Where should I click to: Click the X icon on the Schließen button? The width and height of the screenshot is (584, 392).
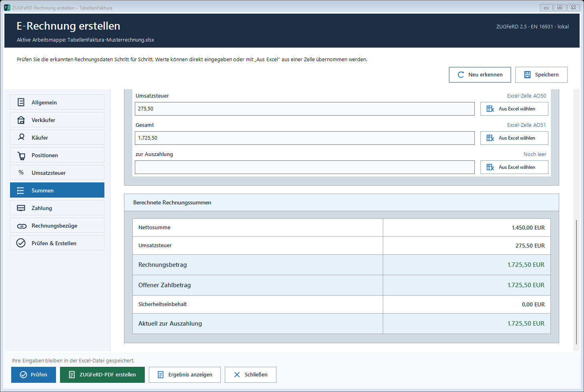click(x=237, y=375)
